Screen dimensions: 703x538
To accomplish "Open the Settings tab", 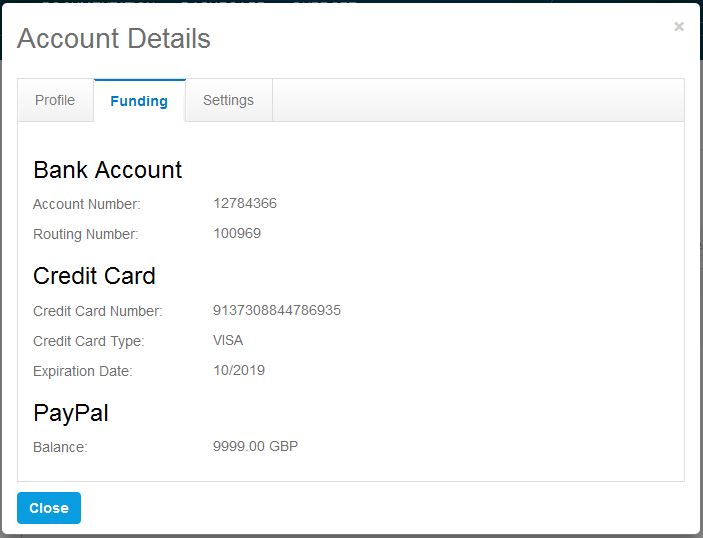I will click(229, 100).
